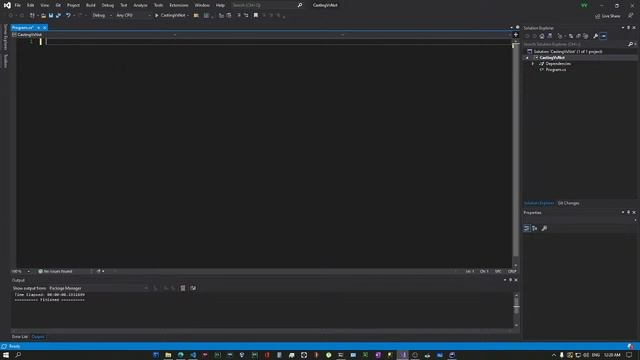
Task: Click the split editor plus icon
Action: (x=516, y=35)
